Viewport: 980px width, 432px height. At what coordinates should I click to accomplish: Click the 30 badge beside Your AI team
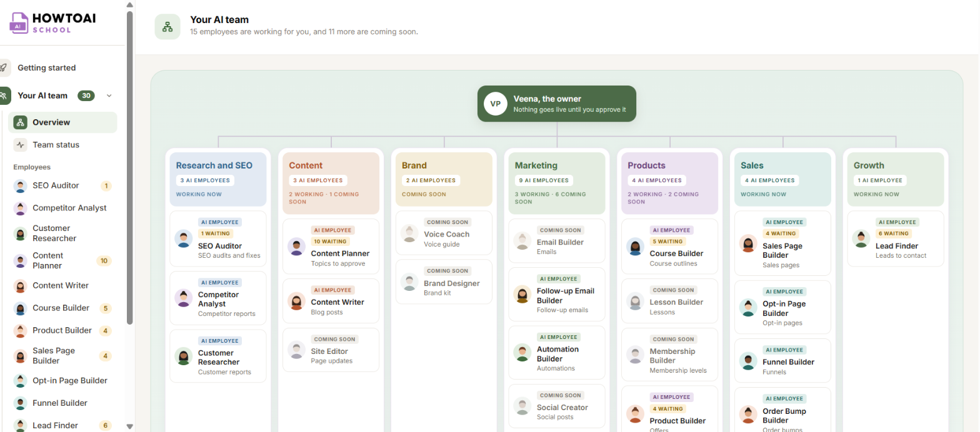pyautogui.click(x=86, y=96)
